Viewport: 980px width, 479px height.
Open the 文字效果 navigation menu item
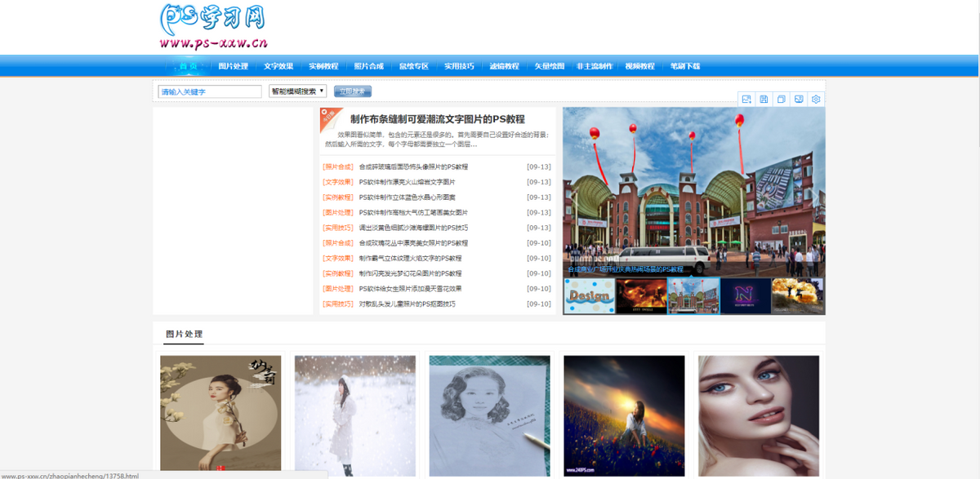pyautogui.click(x=278, y=66)
